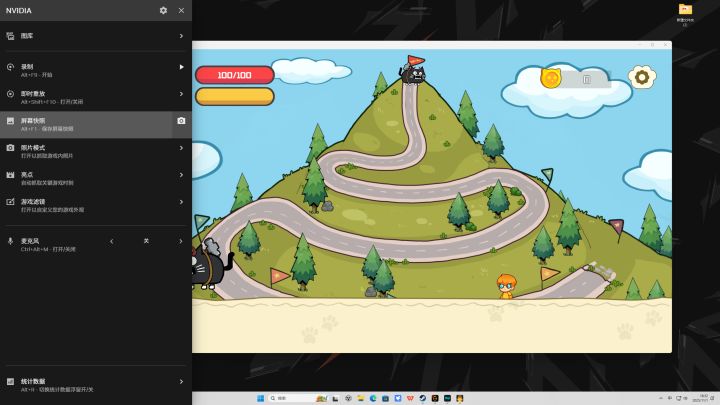Image resolution: width=720 pixels, height=405 pixels.
Task: Expand the 照片模式 chevron
Action: (181, 148)
